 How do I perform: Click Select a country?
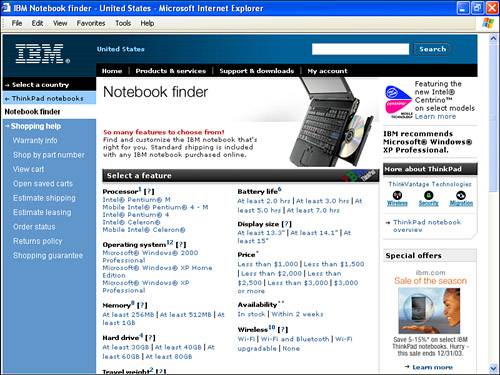coord(40,85)
